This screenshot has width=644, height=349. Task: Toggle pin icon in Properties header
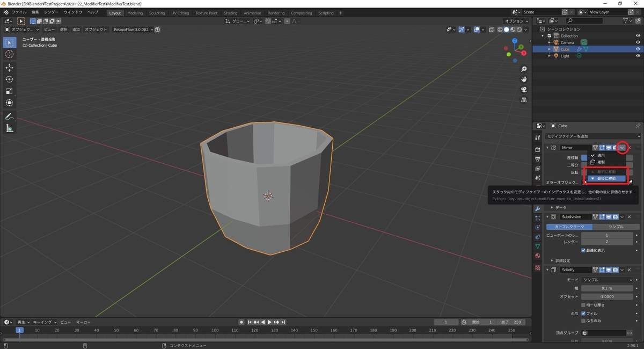coord(638,126)
